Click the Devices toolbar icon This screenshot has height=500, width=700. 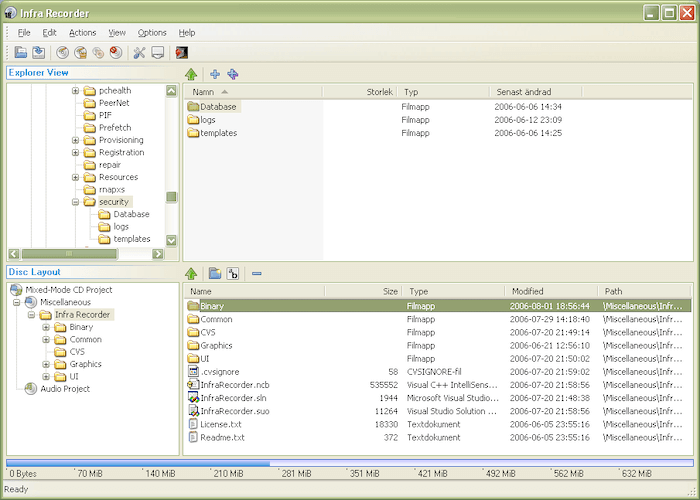[x=157, y=52]
